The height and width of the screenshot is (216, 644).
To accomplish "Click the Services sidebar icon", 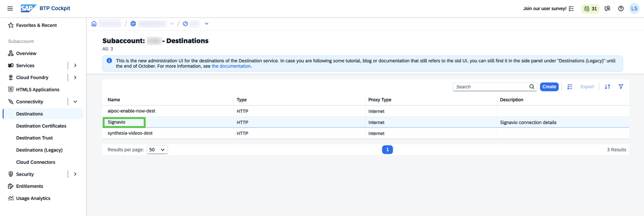I will [x=11, y=66].
